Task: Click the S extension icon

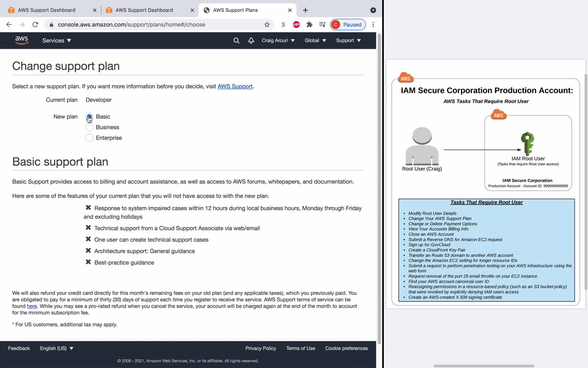Action: pos(283,25)
